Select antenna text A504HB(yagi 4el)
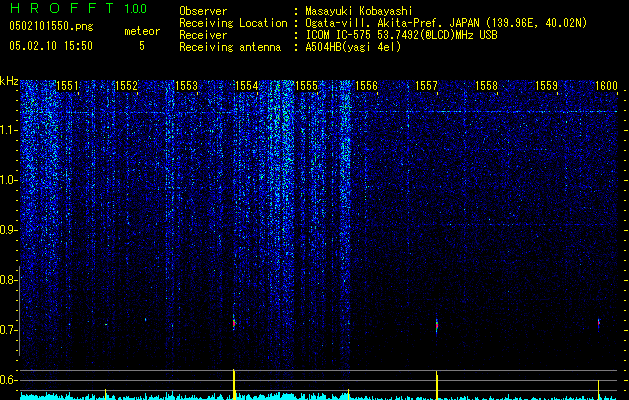The width and height of the screenshot is (629, 400). tap(353, 47)
